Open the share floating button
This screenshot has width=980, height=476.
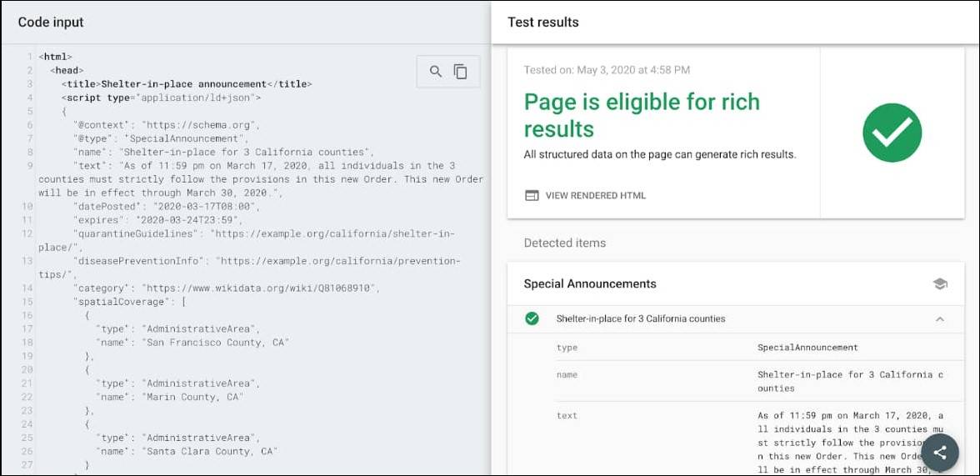939,453
